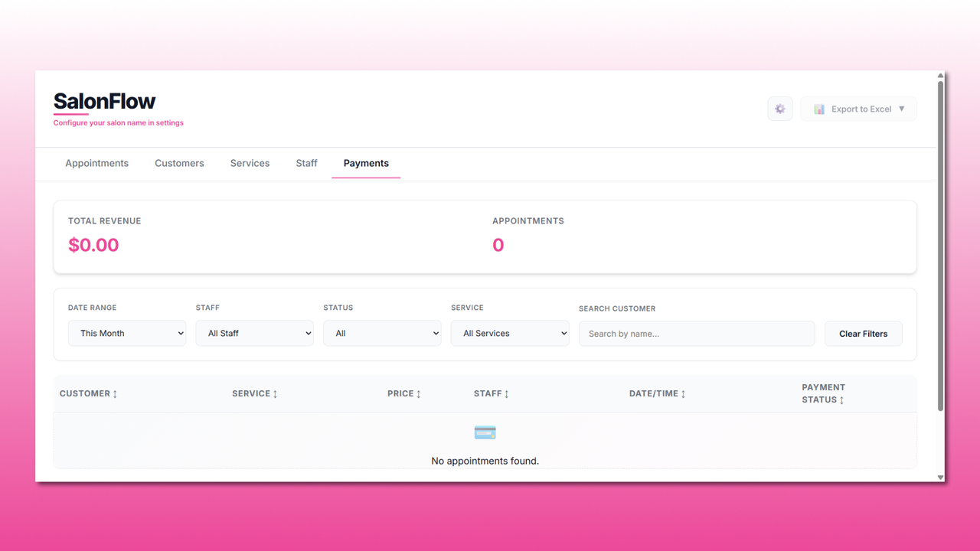Switch to the Appointments tab
Image resolution: width=980 pixels, height=551 pixels.
(x=96, y=163)
